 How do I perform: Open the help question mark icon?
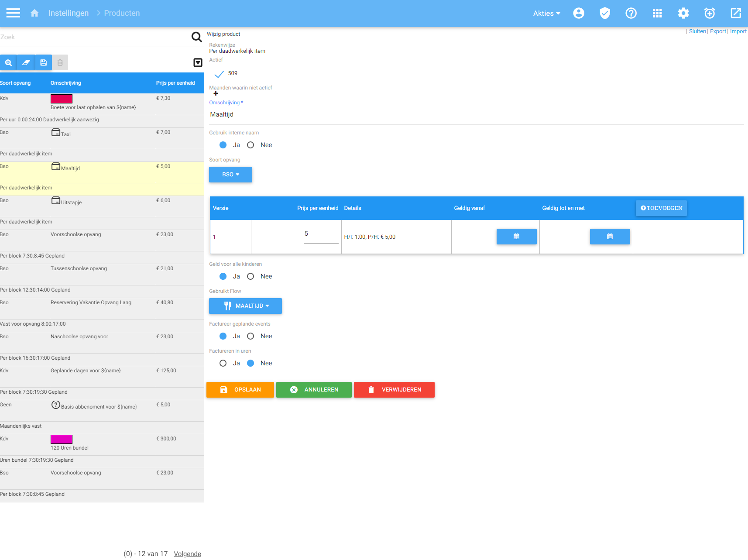pyautogui.click(x=631, y=13)
